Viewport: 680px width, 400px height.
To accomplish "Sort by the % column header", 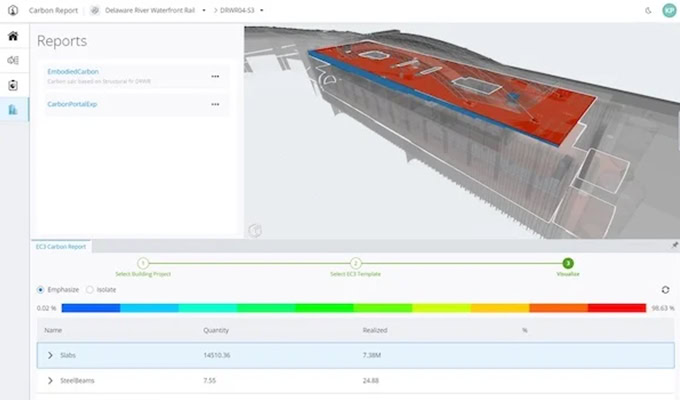I will pyautogui.click(x=525, y=330).
